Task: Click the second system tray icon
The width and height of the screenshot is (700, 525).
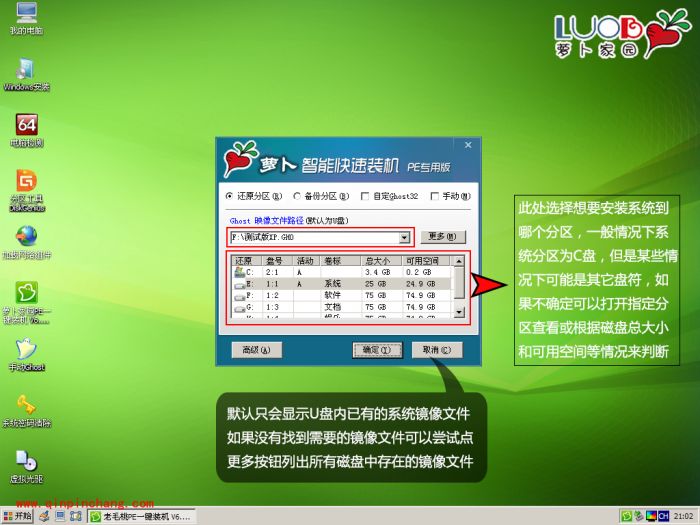Action: tap(639, 517)
